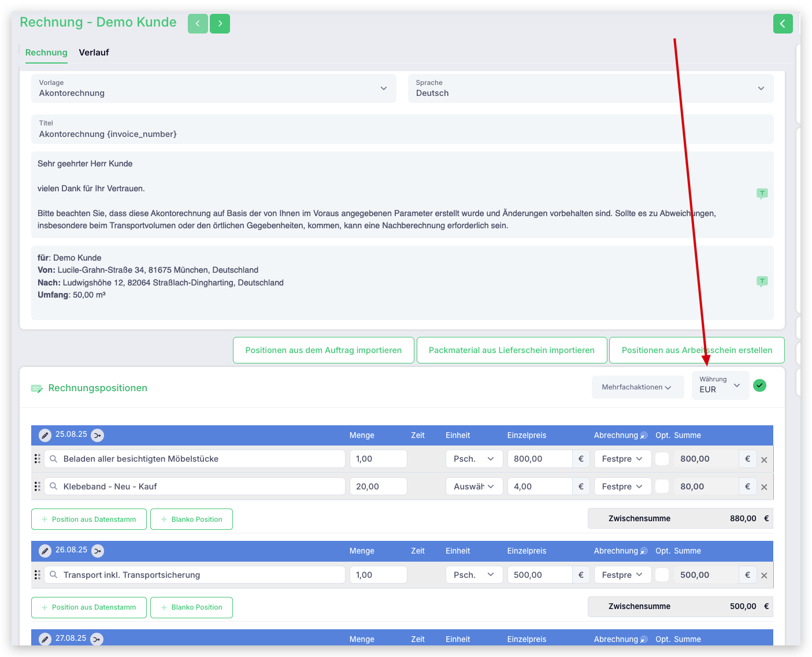Remove the Transport inkl. Transportsicherung row

pos(764,576)
